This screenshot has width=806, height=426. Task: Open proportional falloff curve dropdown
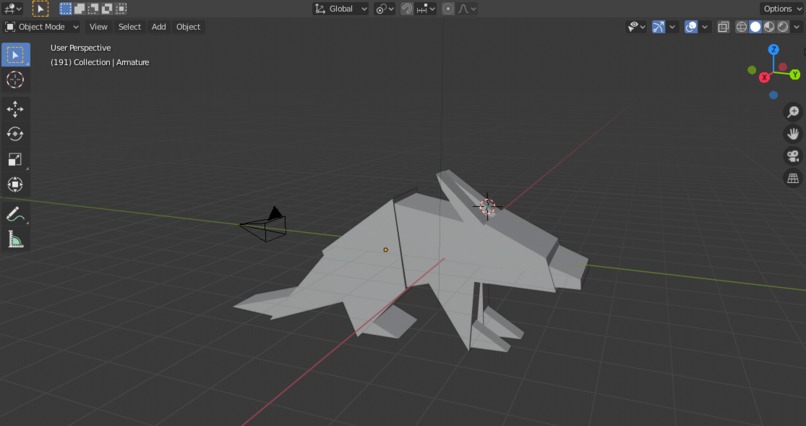click(467, 9)
